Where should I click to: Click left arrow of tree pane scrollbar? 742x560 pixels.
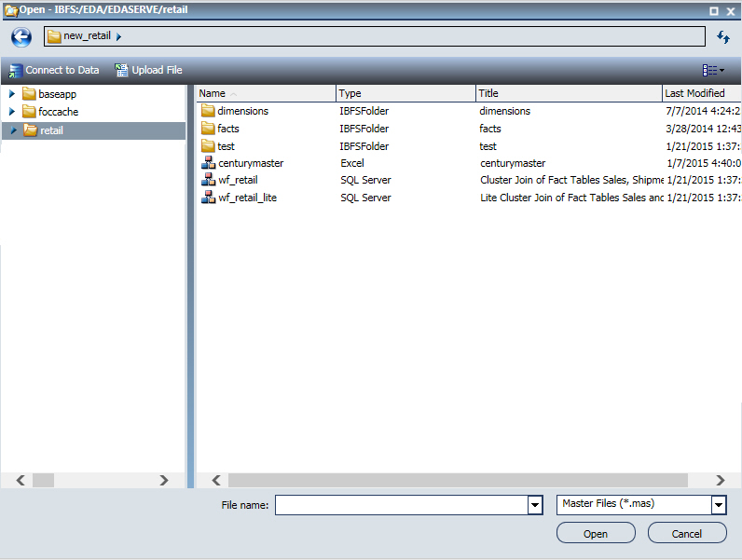click(x=21, y=481)
